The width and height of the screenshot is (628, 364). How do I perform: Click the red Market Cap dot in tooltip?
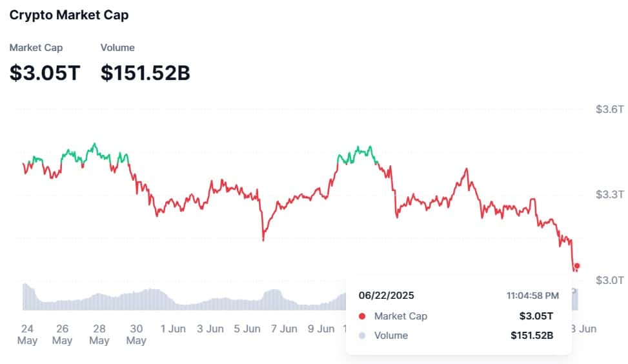tap(362, 316)
